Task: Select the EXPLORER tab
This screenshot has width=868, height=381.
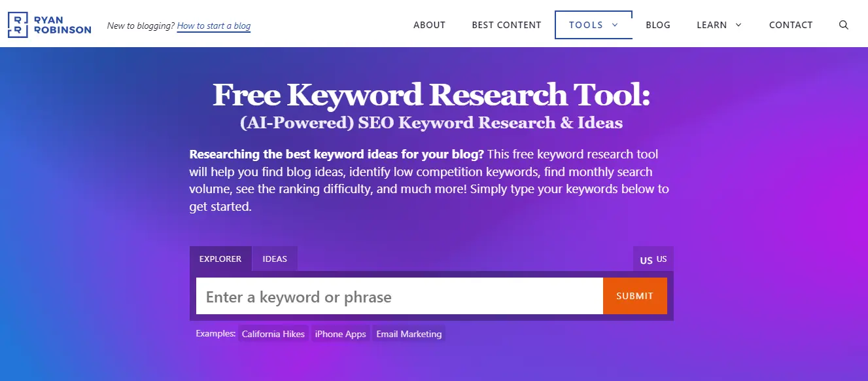Action: [220, 259]
